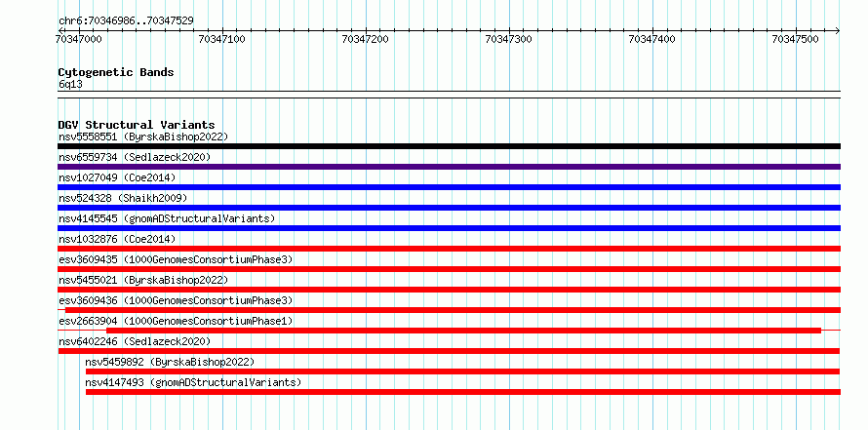Click the red nsv5459892 variant bar
The height and width of the screenshot is (430, 868).
click(463, 371)
